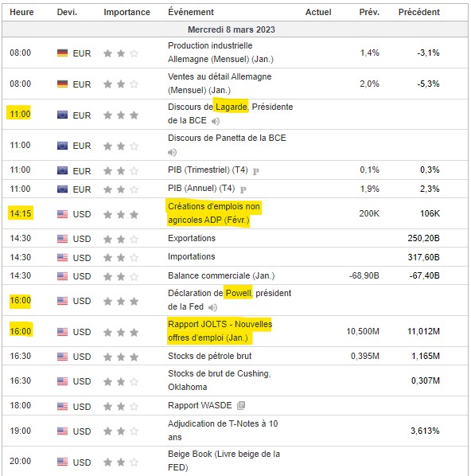Open the Exportations event
Viewport: 471px width, 476px height.
coord(192,238)
